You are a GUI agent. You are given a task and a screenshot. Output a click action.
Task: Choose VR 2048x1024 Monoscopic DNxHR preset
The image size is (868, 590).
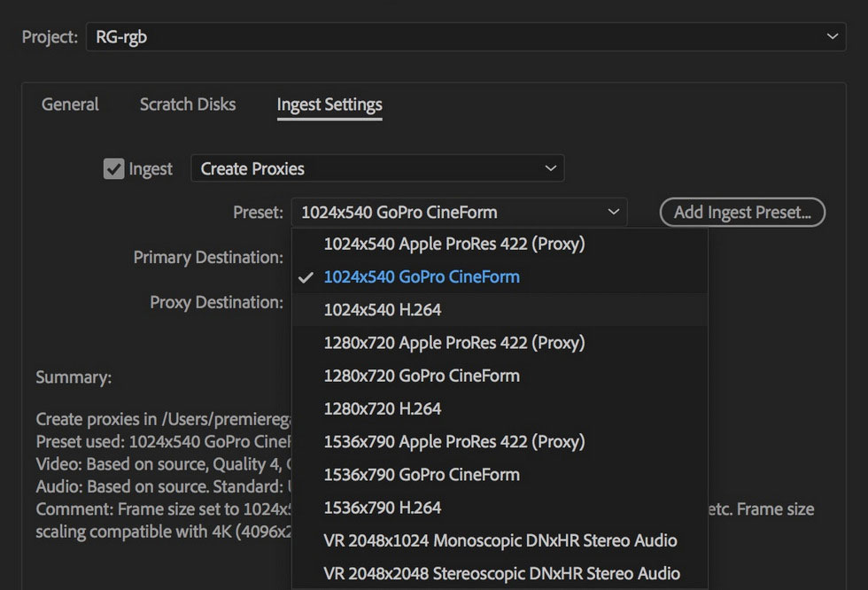click(x=500, y=540)
